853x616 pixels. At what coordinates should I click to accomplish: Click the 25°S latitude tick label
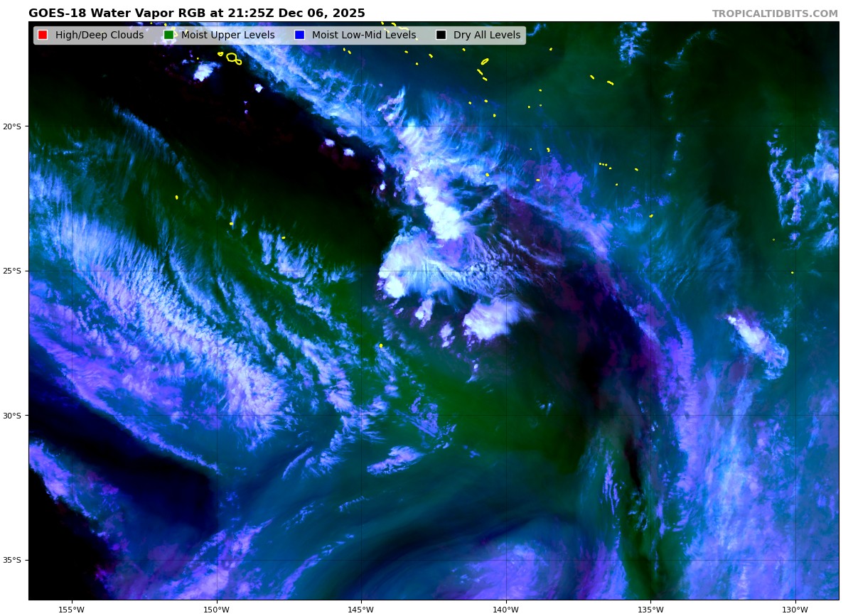(12, 271)
